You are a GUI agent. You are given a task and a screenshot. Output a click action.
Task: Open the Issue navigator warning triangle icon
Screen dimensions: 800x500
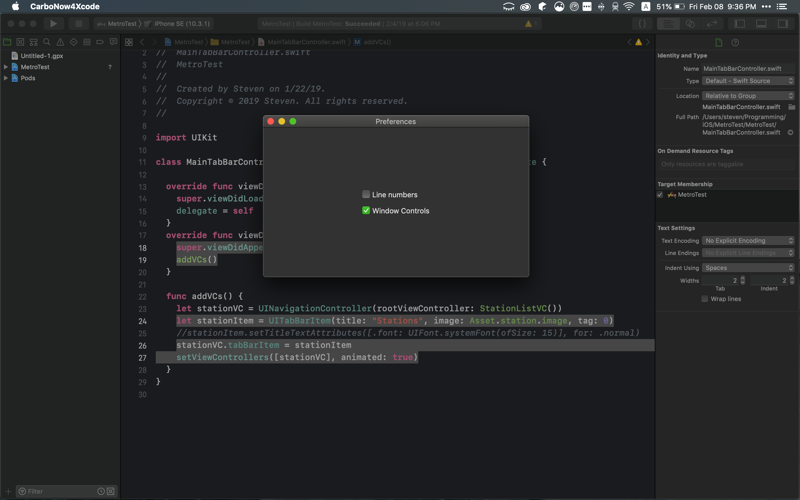point(60,42)
